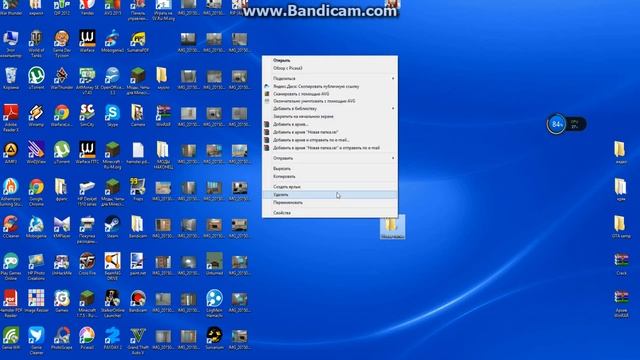Expand the Отправить submenu

329,158
